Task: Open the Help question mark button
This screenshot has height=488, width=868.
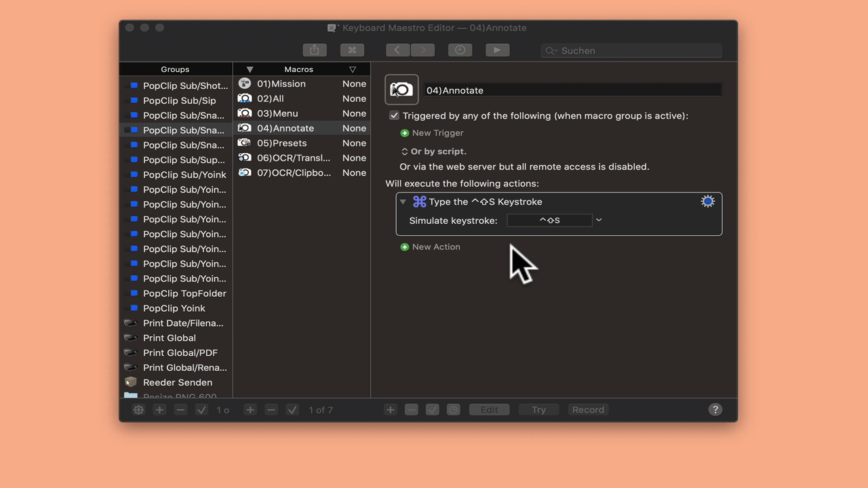Action: coord(715,409)
